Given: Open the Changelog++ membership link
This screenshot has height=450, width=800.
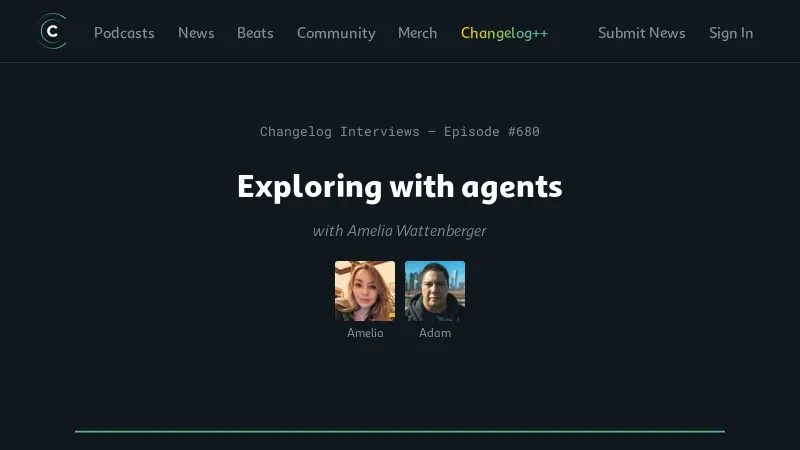Looking at the screenshot, I should 504,33.
